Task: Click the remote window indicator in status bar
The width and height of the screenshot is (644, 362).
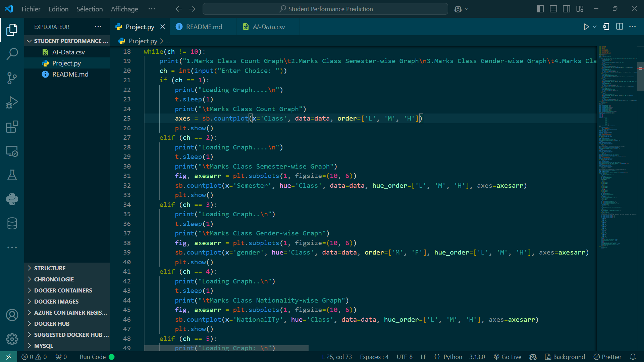Action: [9, 357]
